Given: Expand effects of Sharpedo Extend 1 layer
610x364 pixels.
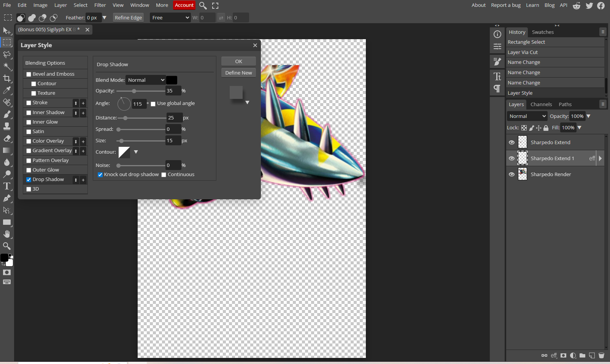Looking at the screenshot, I should coord(600,159).
